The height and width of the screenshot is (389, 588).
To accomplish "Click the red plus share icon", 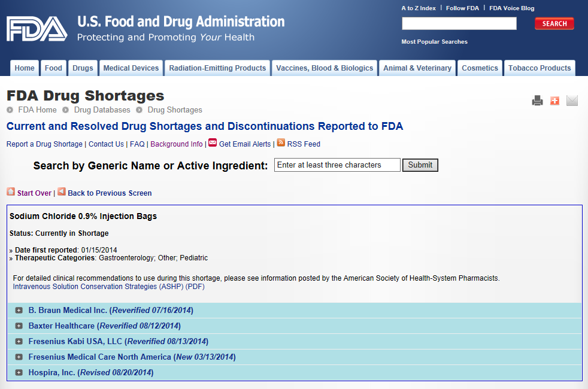I will tap(554, 101).
